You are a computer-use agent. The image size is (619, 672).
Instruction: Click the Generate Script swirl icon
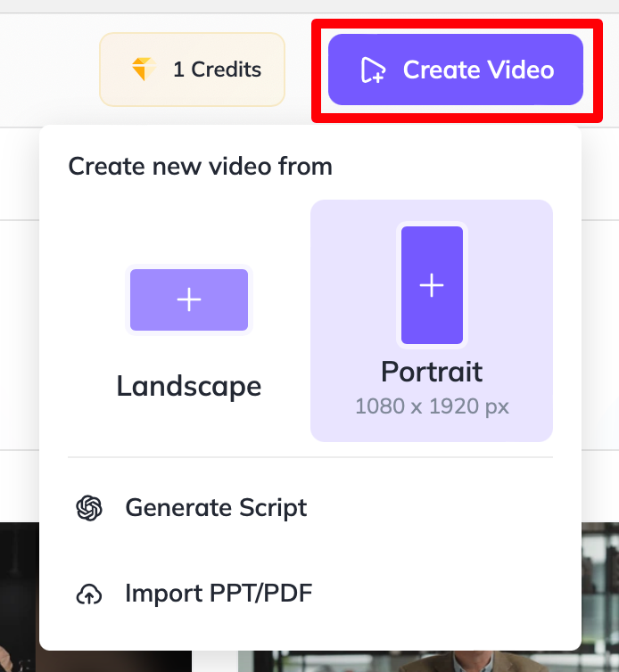tap(89, 508)
